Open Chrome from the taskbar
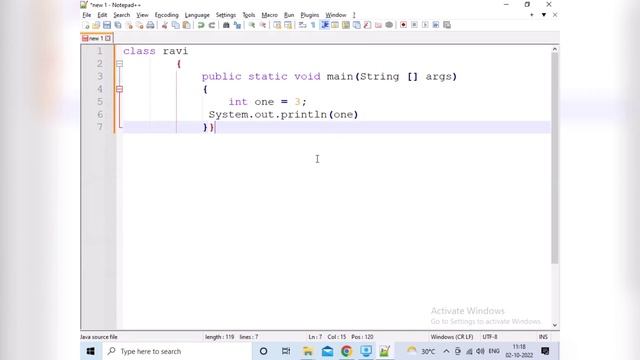The height and width of the screenshot is (360, 640). tap(346, 351)
